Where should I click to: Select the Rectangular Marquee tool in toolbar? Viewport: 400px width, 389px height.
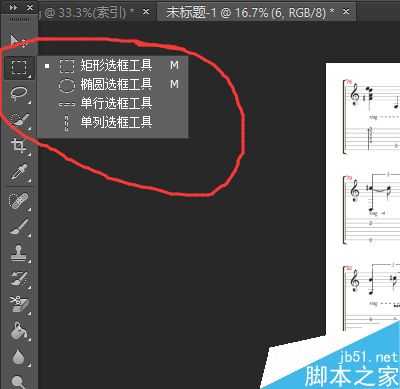pos(19,68)
